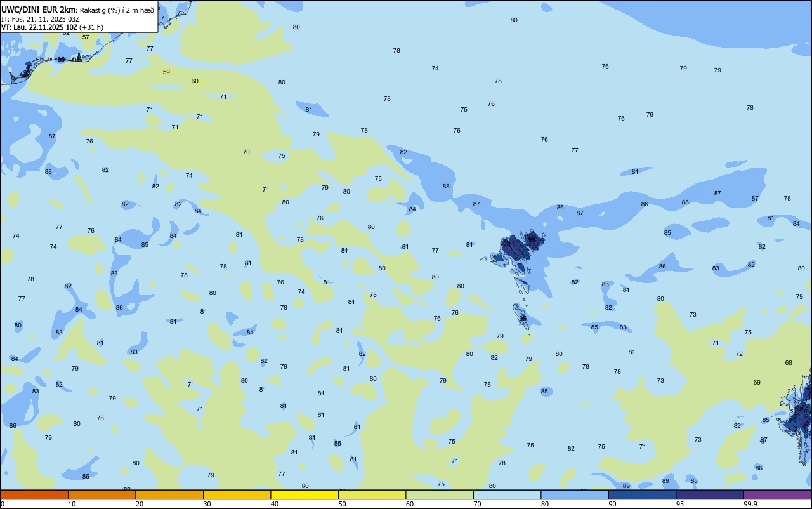
Task: Click the 'UWC/DINI EUR 2km' title text
Action: click(39, 10)
